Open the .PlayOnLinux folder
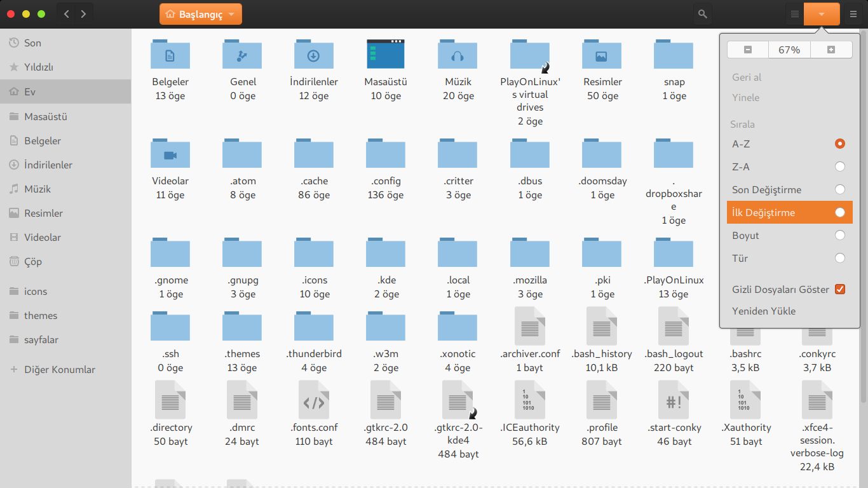 674,253
